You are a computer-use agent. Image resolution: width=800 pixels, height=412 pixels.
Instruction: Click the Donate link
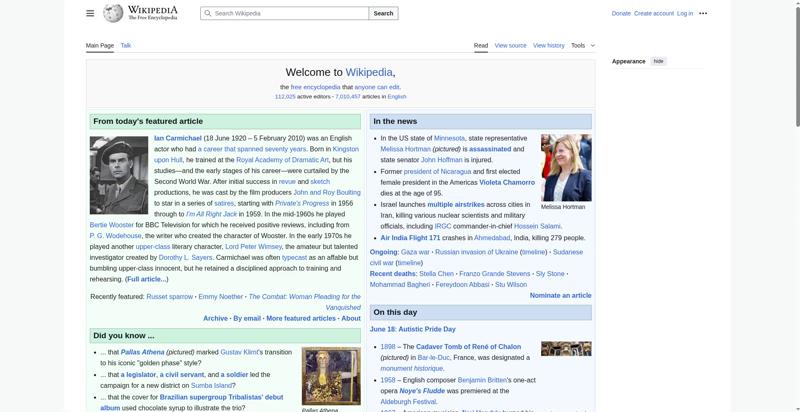pos(621,13)
